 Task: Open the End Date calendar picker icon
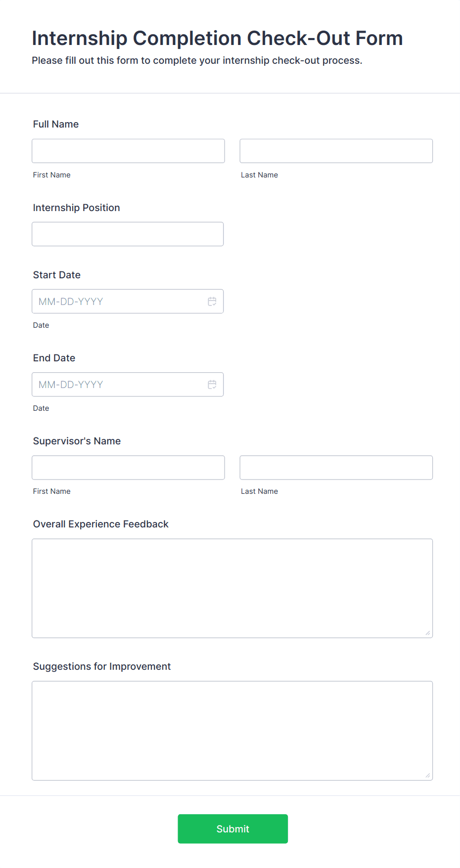coord(212,385)
